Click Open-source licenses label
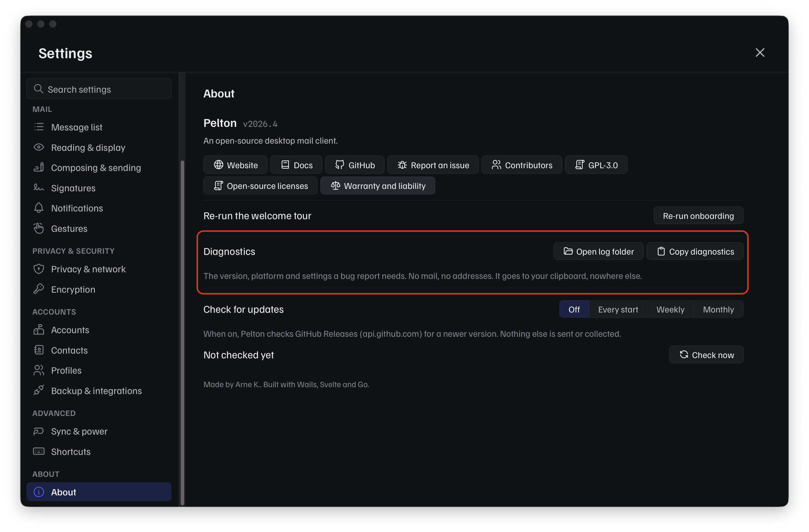 point(267,186)
